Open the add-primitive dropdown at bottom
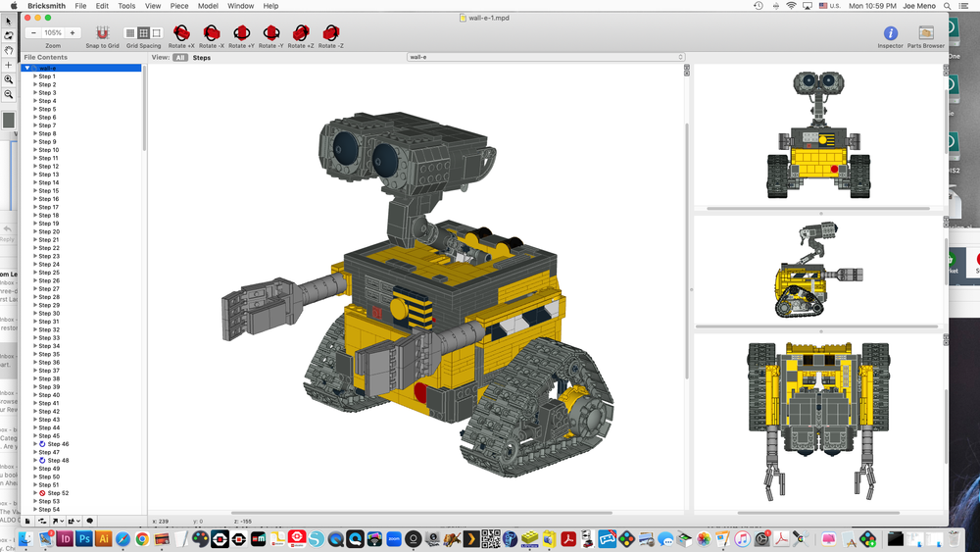The height and width of the screenshot is (552, 980). click(73, 521)
